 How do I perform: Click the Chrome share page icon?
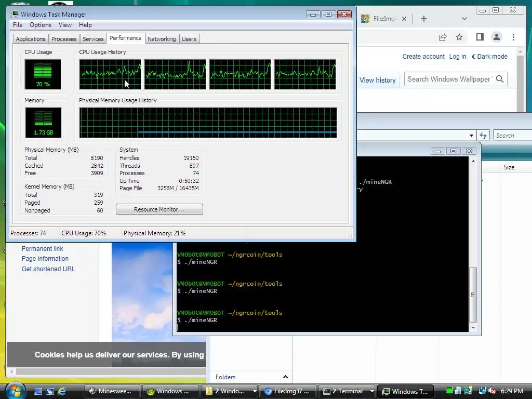[443, 37]
